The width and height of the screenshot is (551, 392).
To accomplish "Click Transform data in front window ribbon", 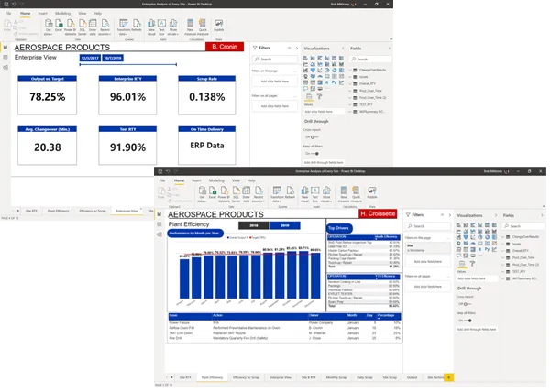I will tap(277, 194).
